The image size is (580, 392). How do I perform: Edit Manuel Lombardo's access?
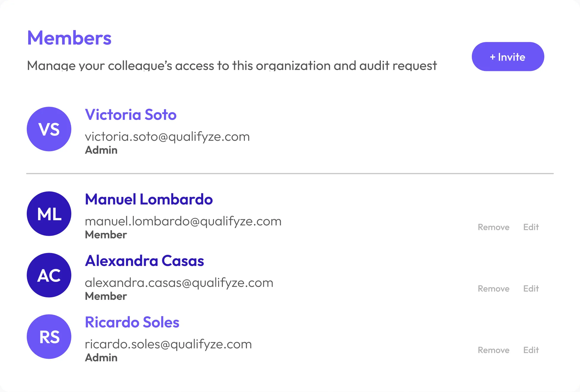click(x=531, y=227)
